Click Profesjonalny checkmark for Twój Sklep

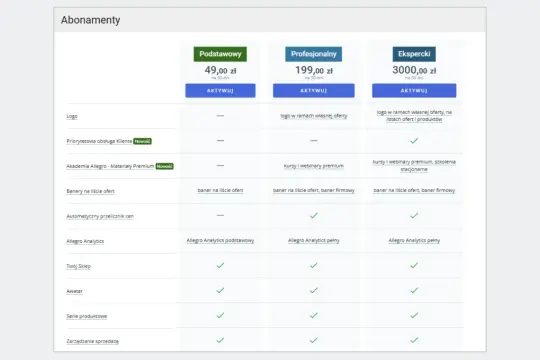coord(313,265)
